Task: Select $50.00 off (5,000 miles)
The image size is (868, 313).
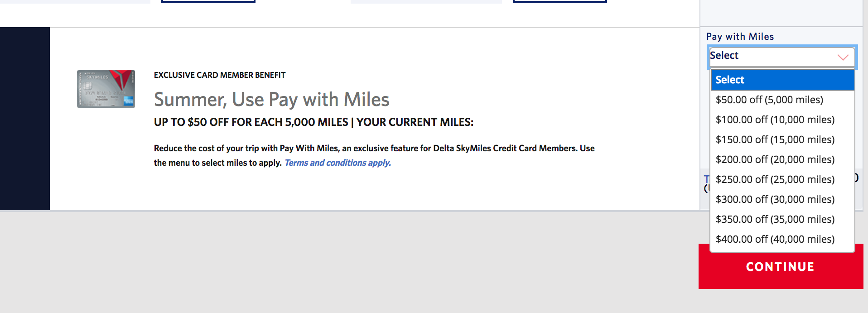Action: 769,100
